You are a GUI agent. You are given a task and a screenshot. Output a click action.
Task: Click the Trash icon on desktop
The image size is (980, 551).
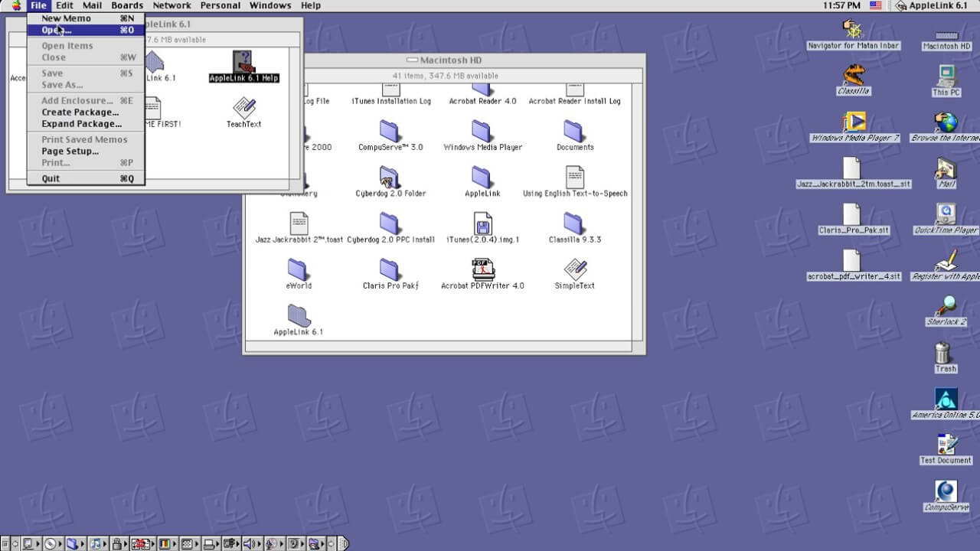(x=945, y=357)
